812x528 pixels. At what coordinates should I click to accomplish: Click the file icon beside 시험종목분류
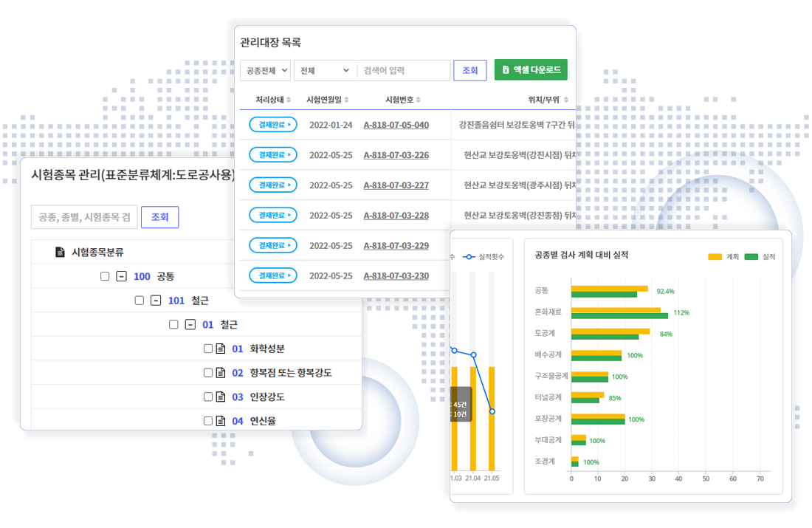61,253
